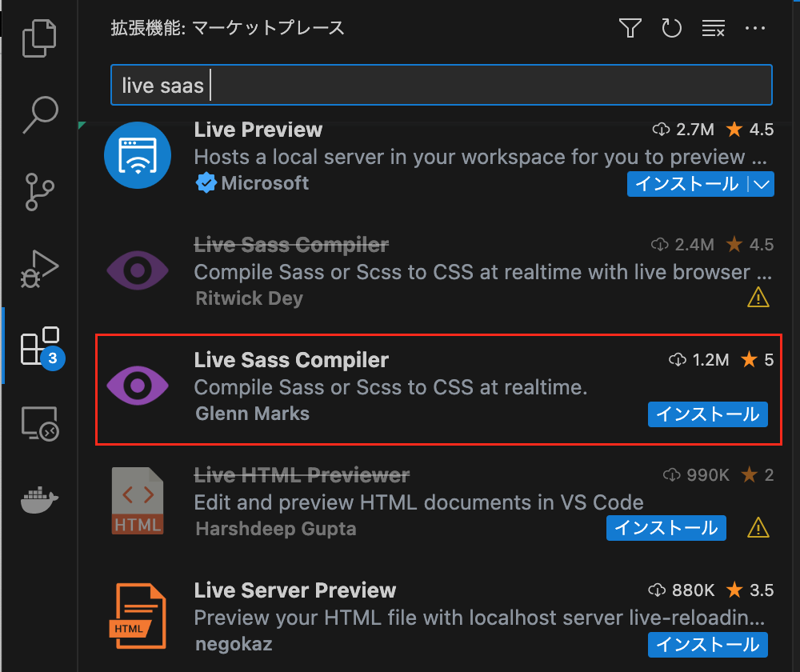Open the Live Preview extension title

click(x=258, y=130)
